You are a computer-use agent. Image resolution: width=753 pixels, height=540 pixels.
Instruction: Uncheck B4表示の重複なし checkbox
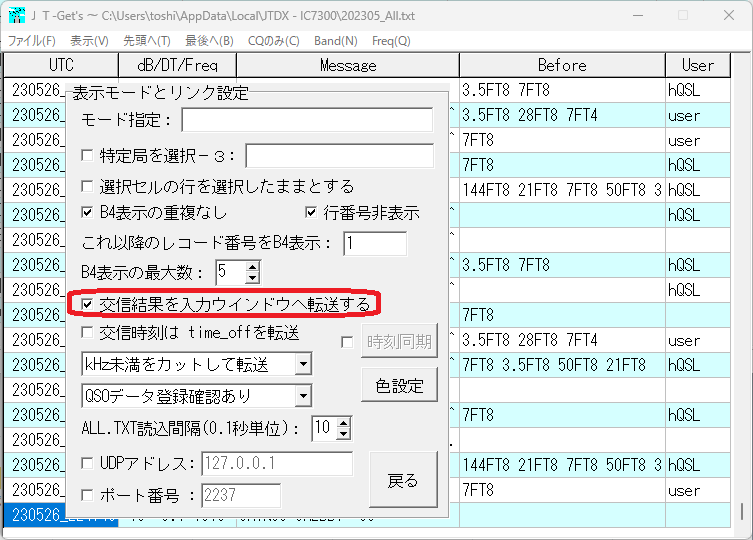[x=87, y=212]
